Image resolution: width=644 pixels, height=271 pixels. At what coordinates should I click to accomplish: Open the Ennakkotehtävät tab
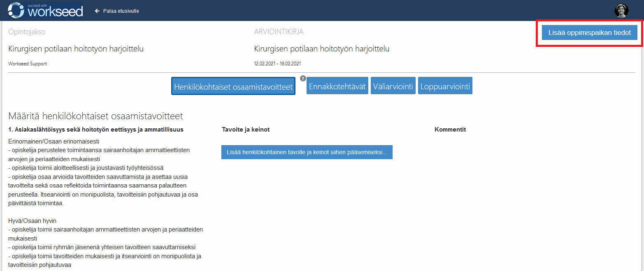pos(337,86)
